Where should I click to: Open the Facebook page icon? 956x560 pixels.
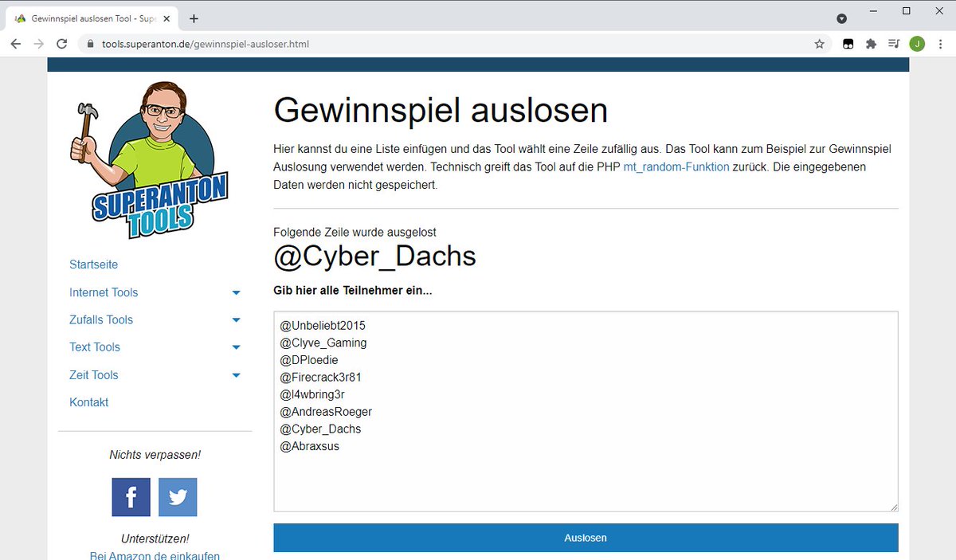coord(131,496)
